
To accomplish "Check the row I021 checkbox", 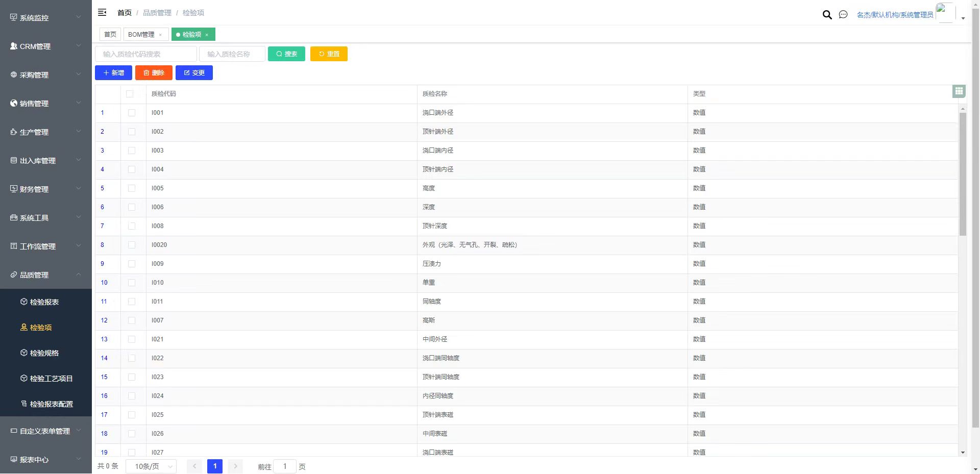I will [x=132, y=339].
